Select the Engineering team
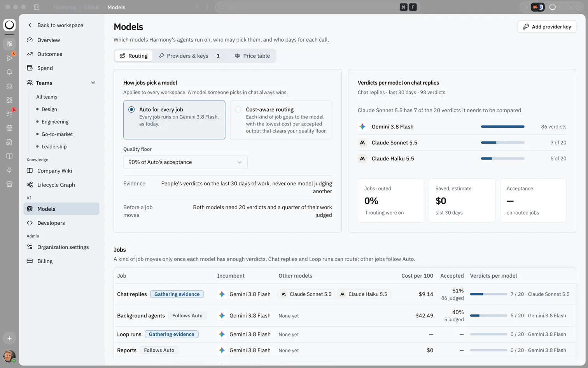588x368 pixels. pos(55,122)
